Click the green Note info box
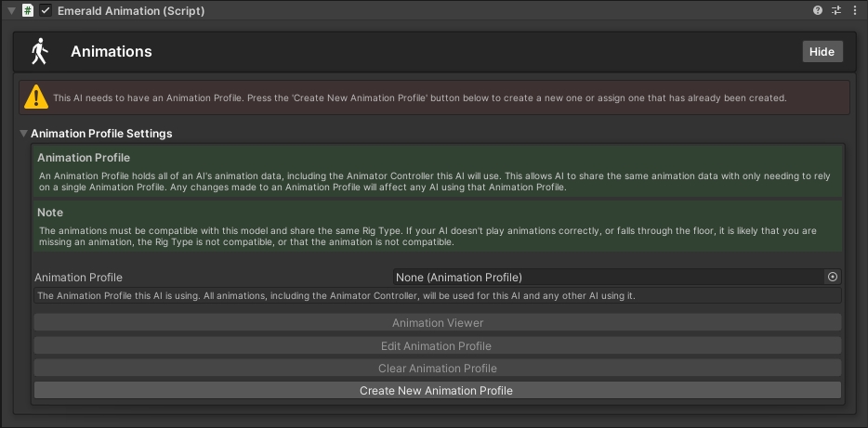Screen dimensions: 868x428 [x=438, y=227]
